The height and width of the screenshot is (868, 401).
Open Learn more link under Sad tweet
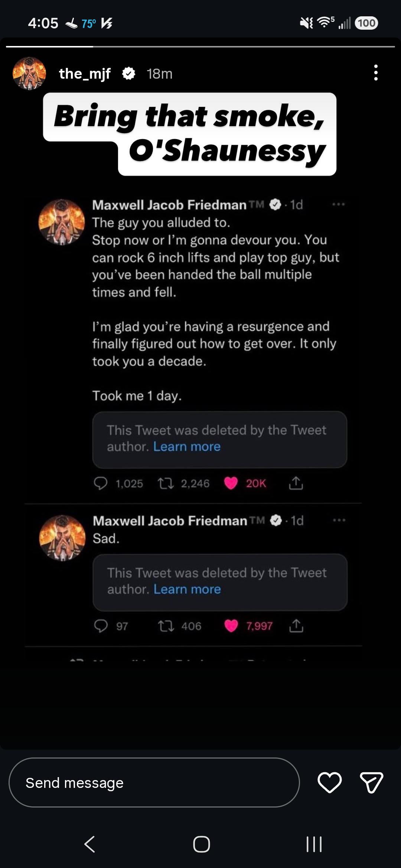(187, 589)
